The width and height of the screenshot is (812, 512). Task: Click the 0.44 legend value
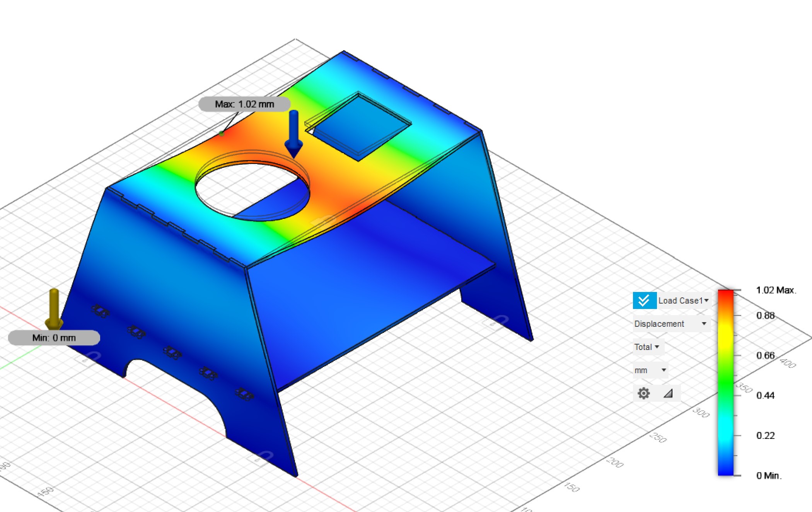pos(766,395)
